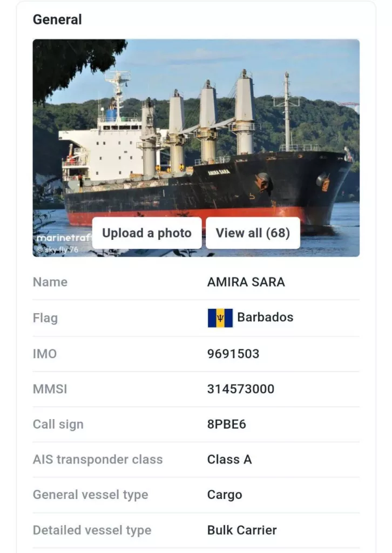Click the call sign value 8PBE6
Screen dimensions: 392x553
coord(226,424)
